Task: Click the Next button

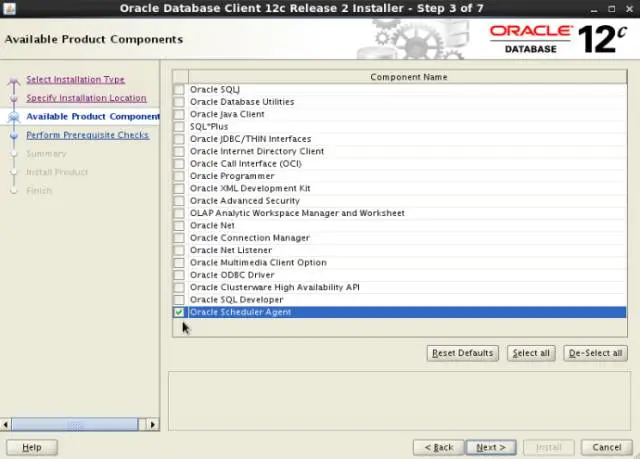Action: [491, 447]
